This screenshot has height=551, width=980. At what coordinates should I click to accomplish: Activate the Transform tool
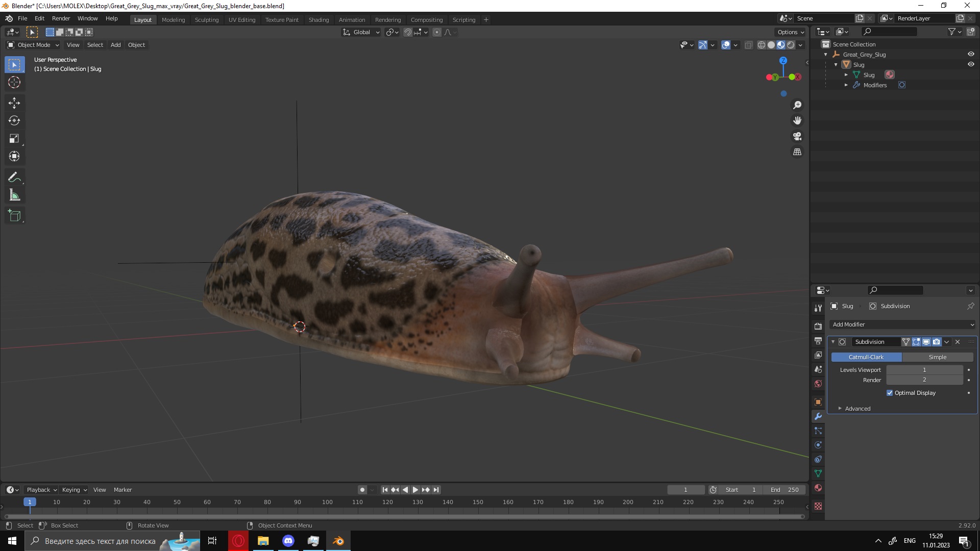click(14, 156)
